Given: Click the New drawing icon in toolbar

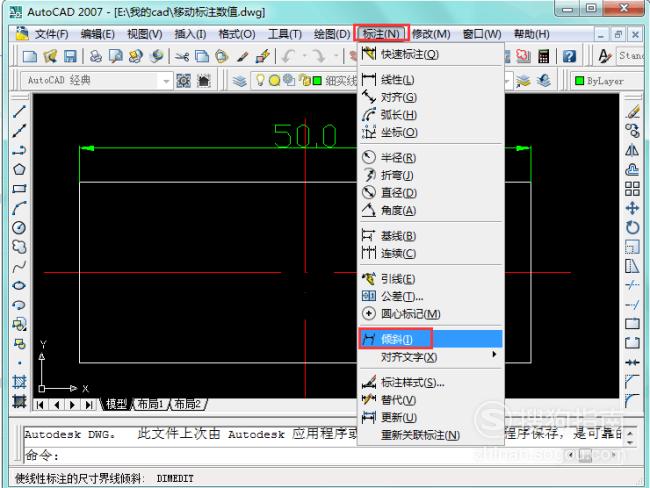Looking at the screenshot, I should click(x=30, y=56).
